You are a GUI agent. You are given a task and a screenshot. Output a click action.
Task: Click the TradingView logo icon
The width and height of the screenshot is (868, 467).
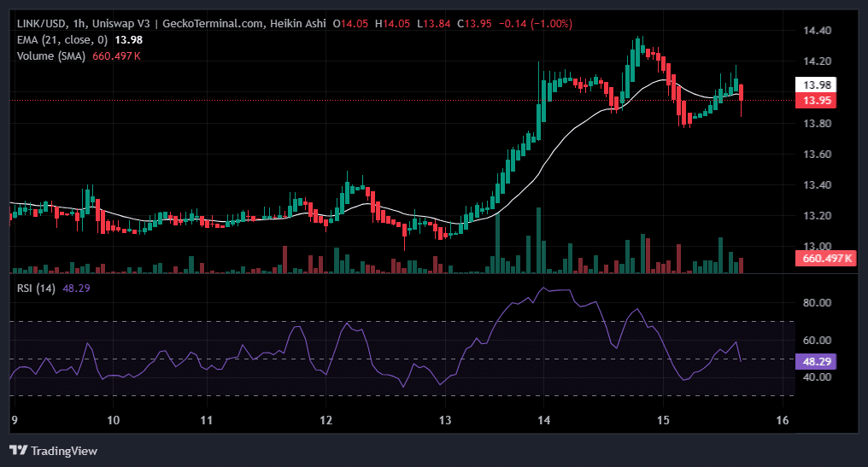pyautogui.click(x=17, y=450)
